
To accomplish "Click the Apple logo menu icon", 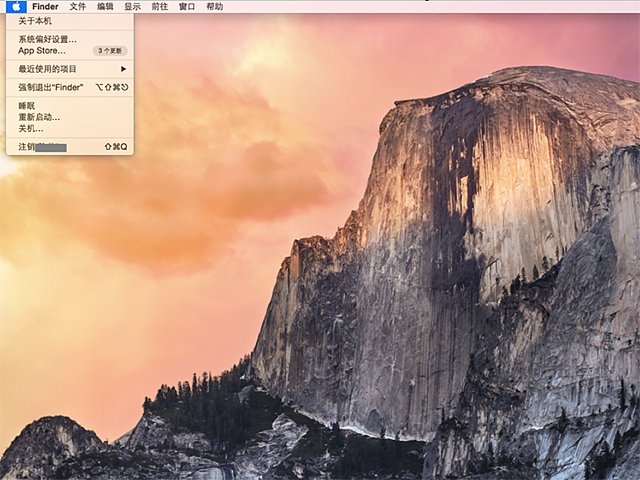I will point(16,7).
